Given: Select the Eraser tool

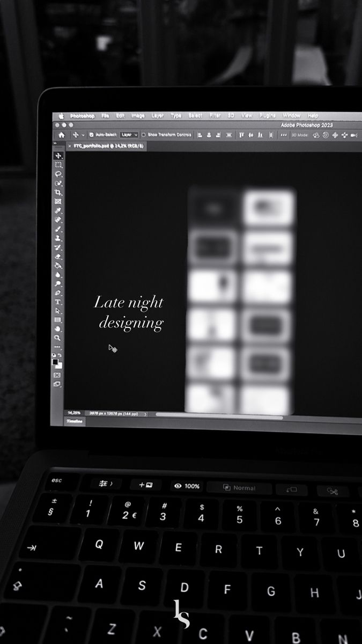Looking at the screenshot, I should tap(58, 257).
